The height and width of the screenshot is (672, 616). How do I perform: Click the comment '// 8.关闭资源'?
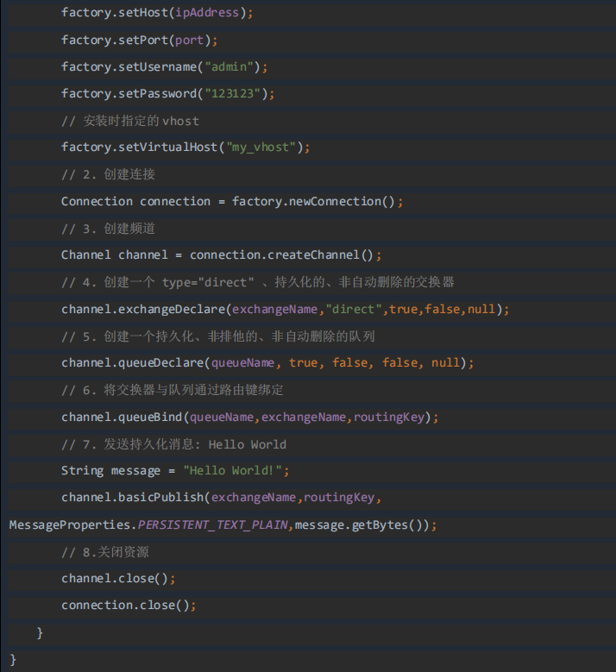[x=105, y=552]
